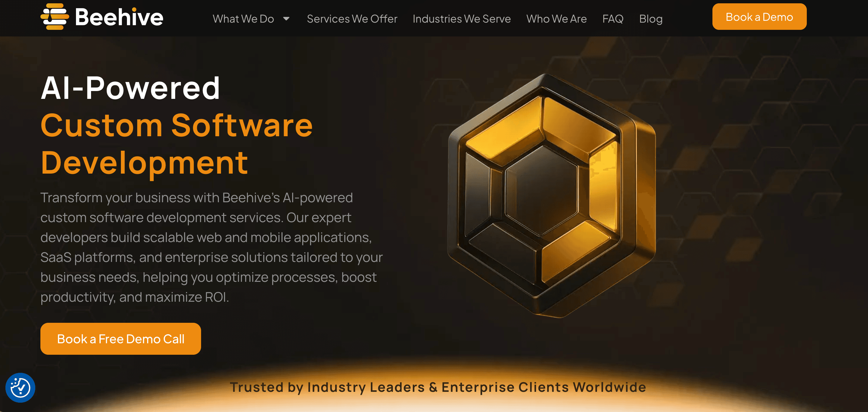Visit the Blog section

651,19
